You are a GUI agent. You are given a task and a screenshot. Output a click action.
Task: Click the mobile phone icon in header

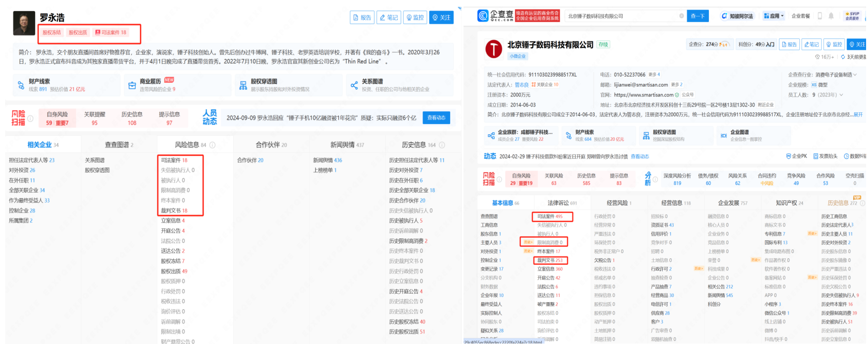820,16
